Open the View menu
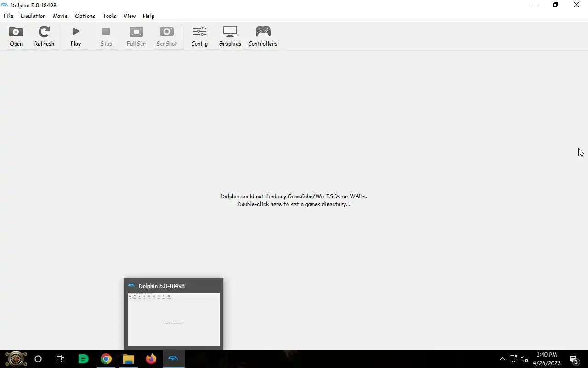This screenshot has height=368, width=588. click(130, 16)
